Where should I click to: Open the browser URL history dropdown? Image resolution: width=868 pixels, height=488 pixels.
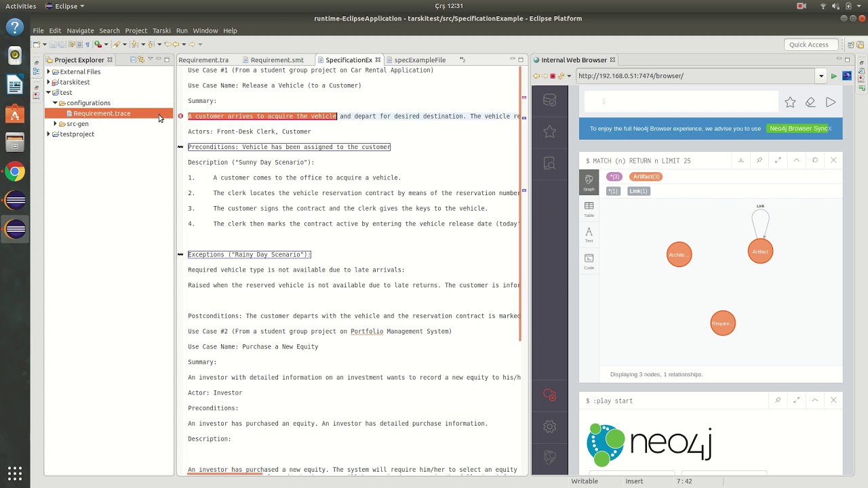(x=821, y=76)
